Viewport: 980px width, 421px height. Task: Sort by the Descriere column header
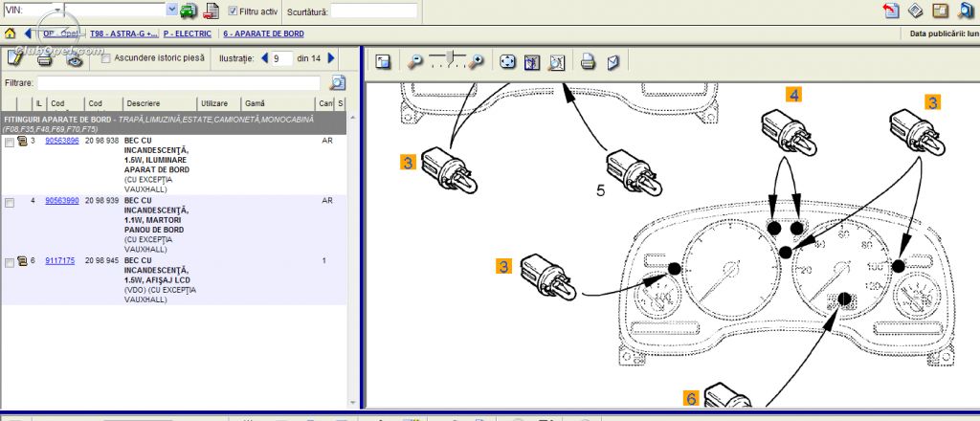pos(144,103)
